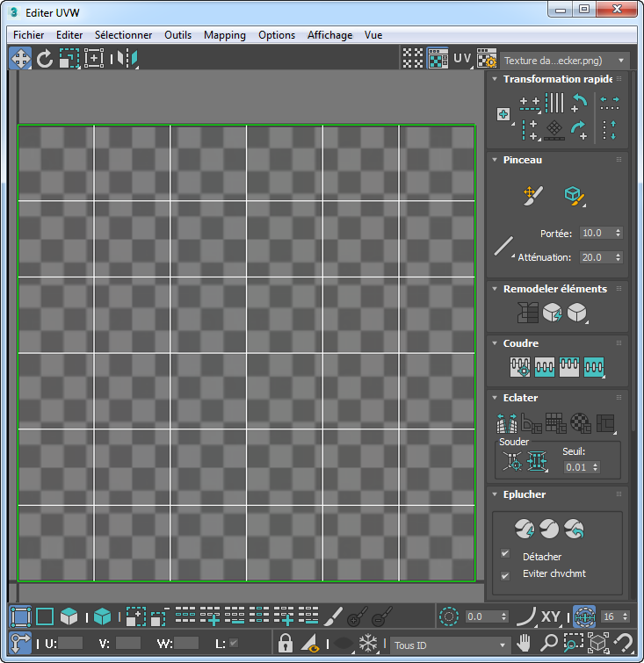The image size is (644, 663).
Task: Click the Zoom region icon
Action: [x=573, y=643]
